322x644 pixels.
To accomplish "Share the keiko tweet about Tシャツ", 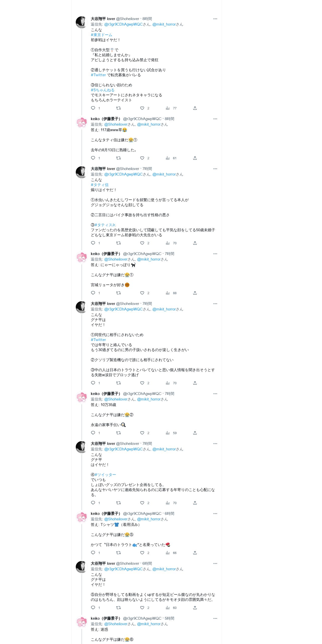I will 195,553.
